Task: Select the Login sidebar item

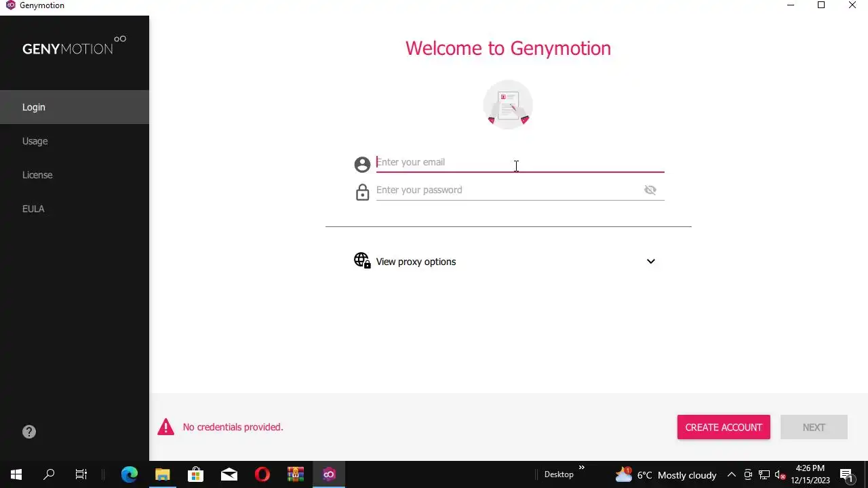Action: click(x=75, y=107)
